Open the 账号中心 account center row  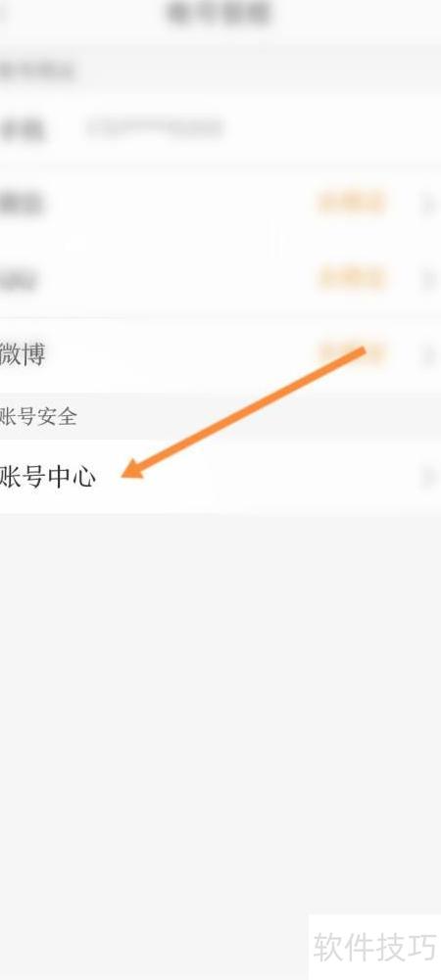coord(220,476)
